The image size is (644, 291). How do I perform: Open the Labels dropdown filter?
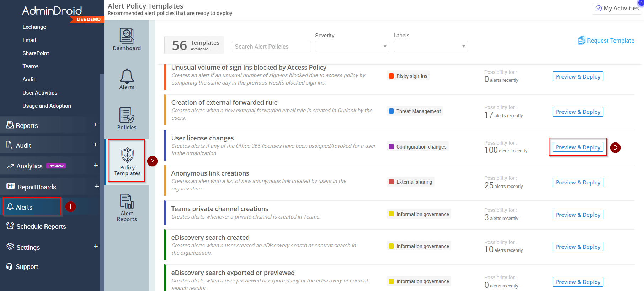(430, 46)
